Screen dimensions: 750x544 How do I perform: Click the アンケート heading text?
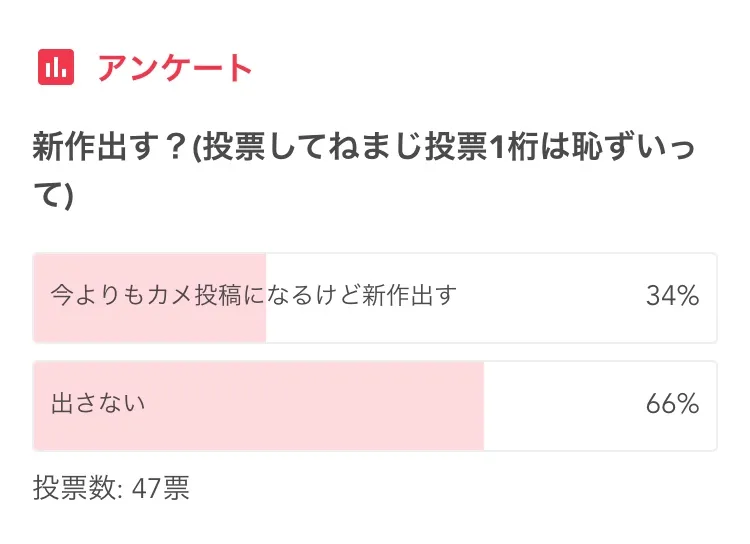175,68
